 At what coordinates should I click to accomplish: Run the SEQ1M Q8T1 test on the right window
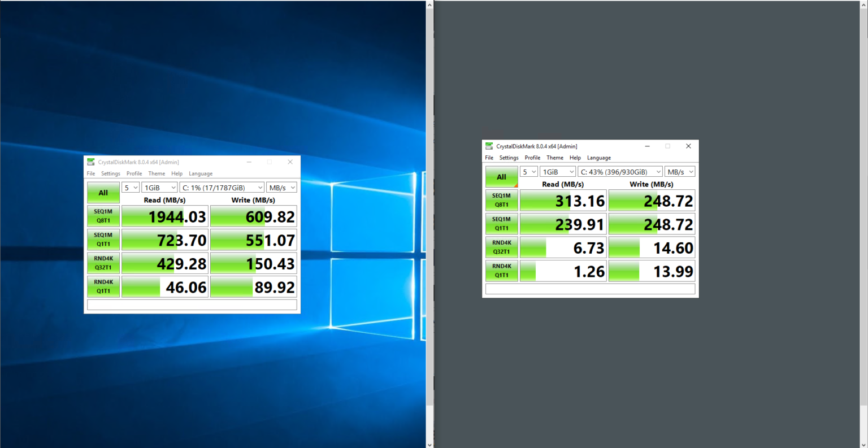point(502,200)
